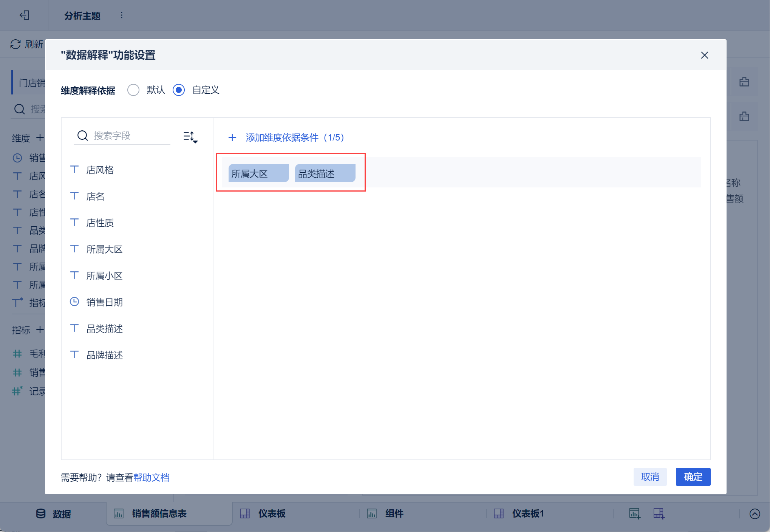Click the add component icon in bottom bar

click(x=634, y=513)
